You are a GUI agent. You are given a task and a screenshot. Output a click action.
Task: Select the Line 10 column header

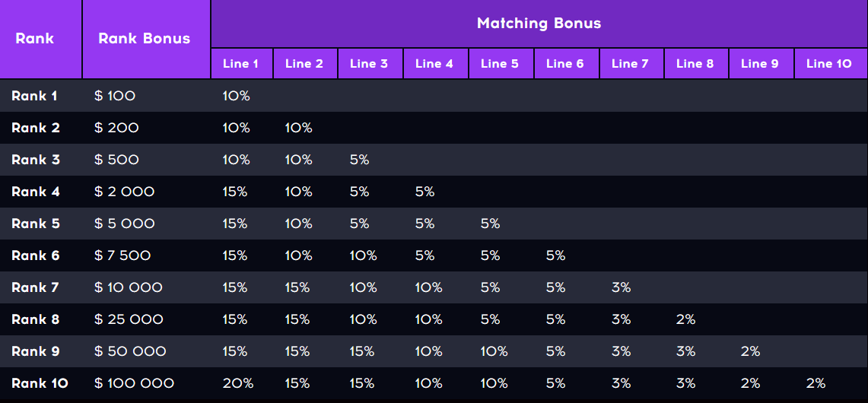(828, 64)
